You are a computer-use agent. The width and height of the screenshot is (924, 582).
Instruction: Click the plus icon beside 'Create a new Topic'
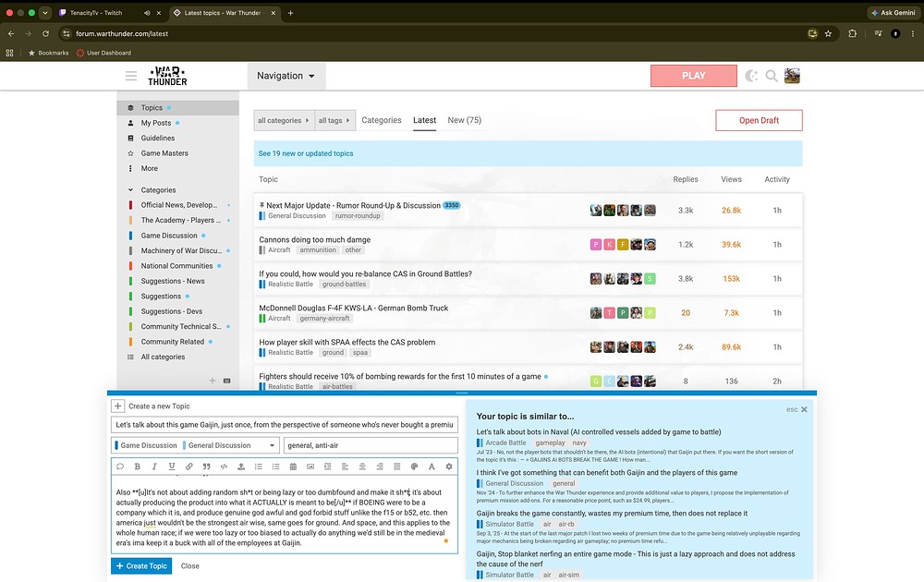click(x=118, y=406)
